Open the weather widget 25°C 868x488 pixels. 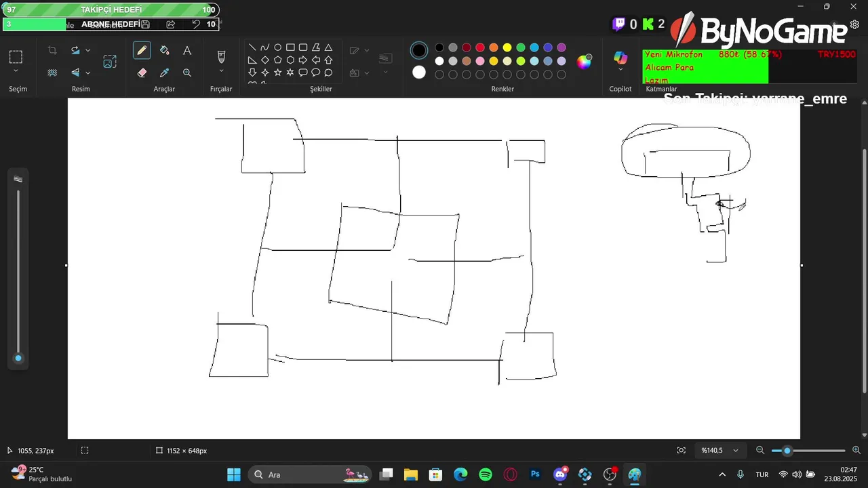42,474
